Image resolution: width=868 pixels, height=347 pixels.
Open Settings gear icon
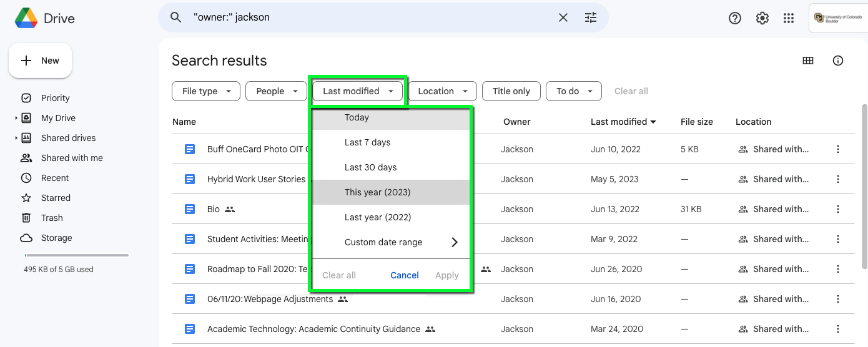point(762,18)
